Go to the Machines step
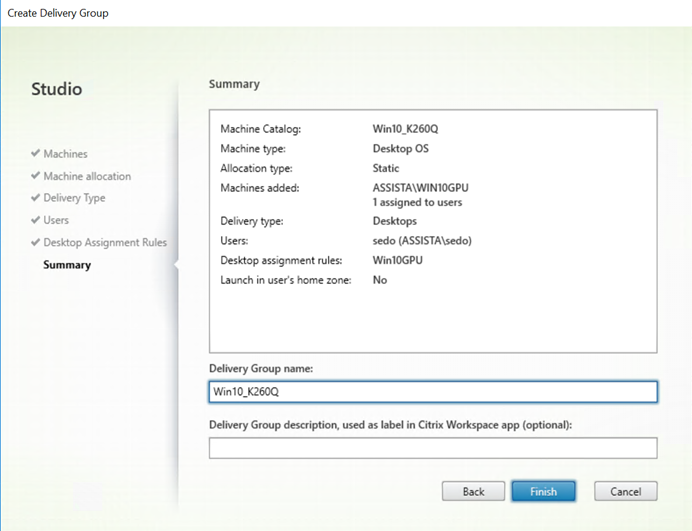 [x=65, y=154]
